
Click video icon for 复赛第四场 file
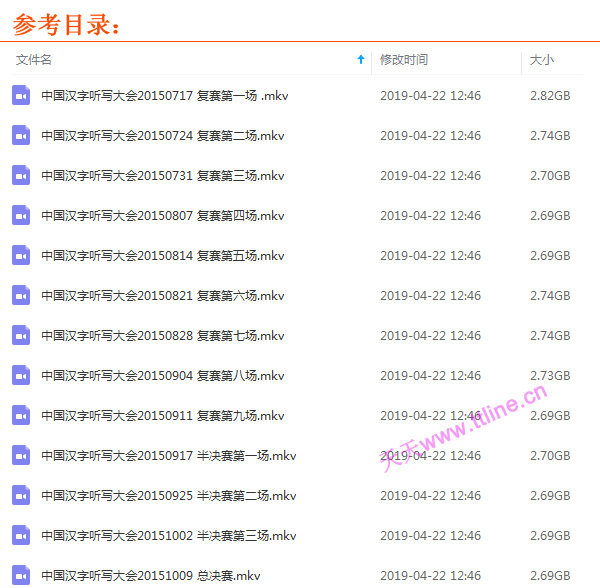[x=21, y=216]
